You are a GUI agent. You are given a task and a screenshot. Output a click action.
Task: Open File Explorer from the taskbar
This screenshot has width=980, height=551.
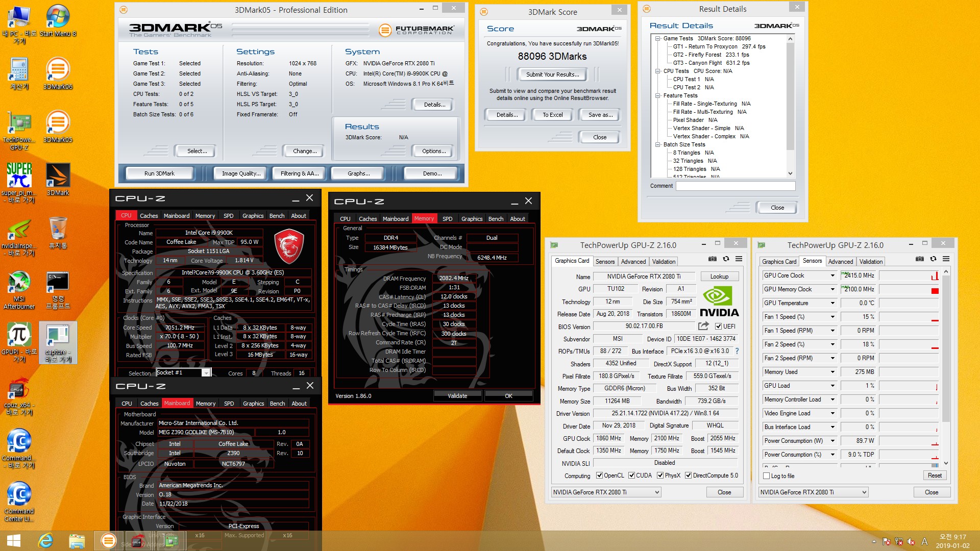click(77, 541)
